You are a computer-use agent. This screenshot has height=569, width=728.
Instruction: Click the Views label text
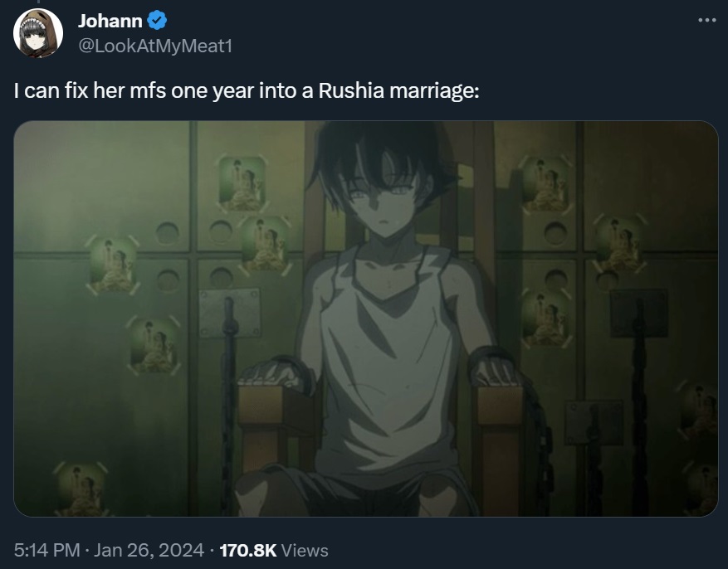point(305,551)
